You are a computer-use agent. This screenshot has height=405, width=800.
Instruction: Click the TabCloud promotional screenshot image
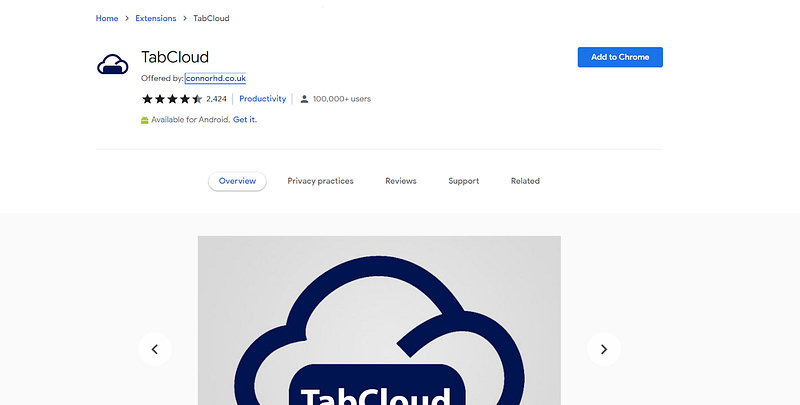point(379,320)
